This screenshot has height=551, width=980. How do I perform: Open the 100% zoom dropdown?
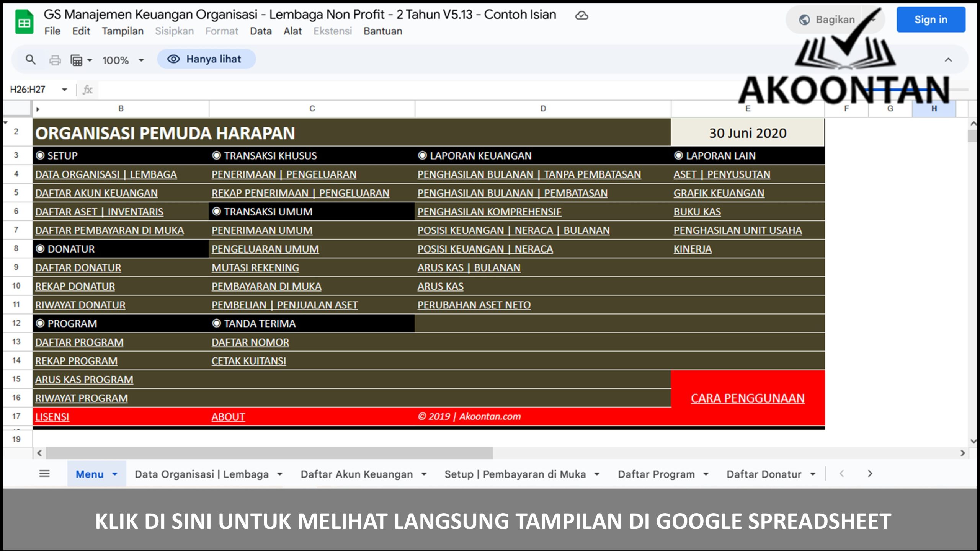122,60
